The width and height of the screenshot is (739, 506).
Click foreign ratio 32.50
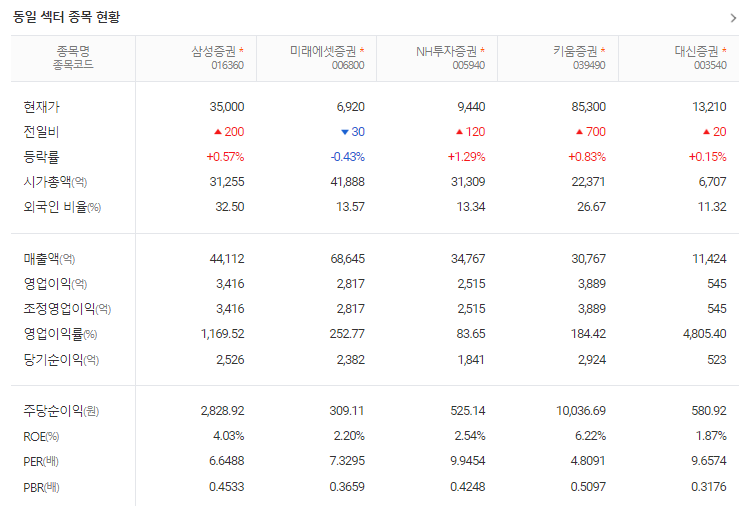[230, 207]
